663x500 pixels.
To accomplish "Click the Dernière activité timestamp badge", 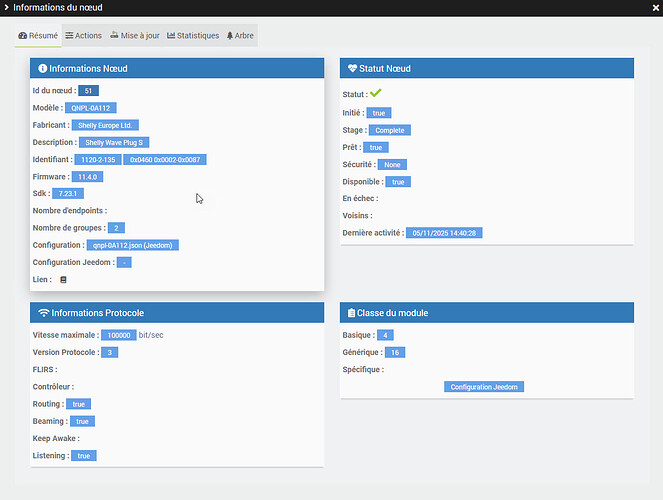I will [x=444, y=233].
